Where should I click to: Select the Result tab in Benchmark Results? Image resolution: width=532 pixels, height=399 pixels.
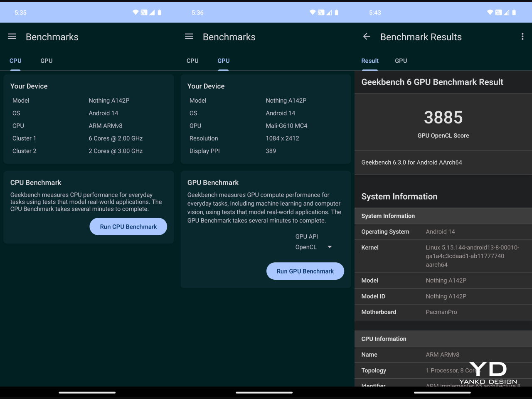[370, 61]
